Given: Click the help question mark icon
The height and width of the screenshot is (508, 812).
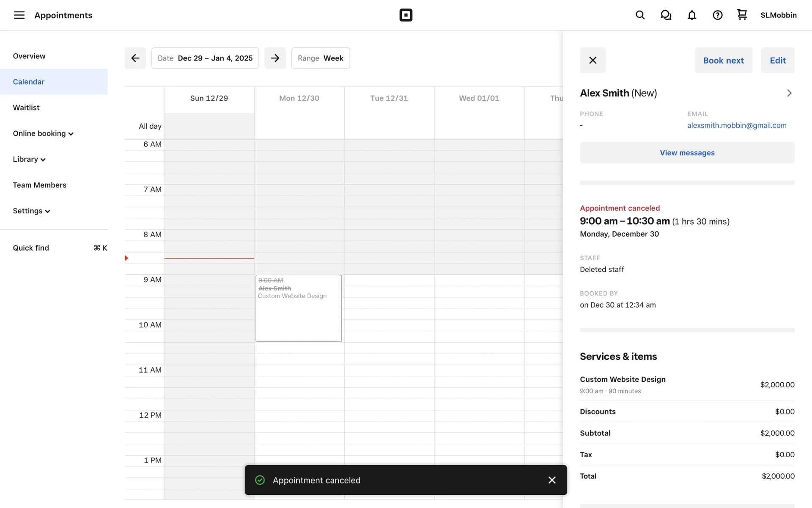Looking at the screenshot, I should 717,15.
